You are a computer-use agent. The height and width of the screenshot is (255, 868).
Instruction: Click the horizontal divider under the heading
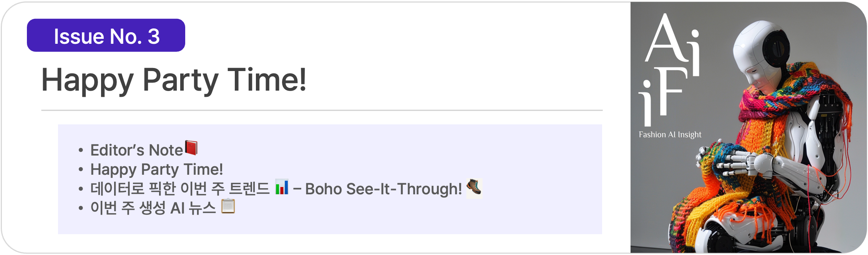pyautogui.click(x=322, y=110)
